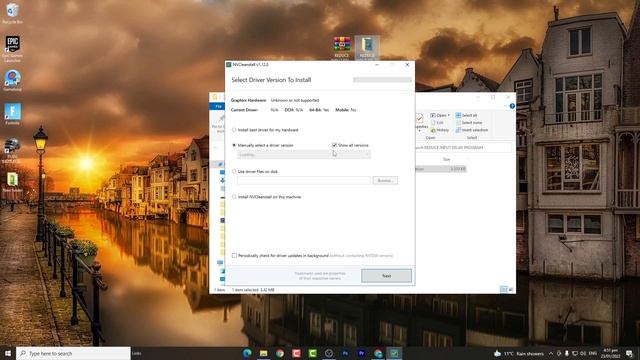
Task: Select the New folder desktop icon
Action: (13, 182)
